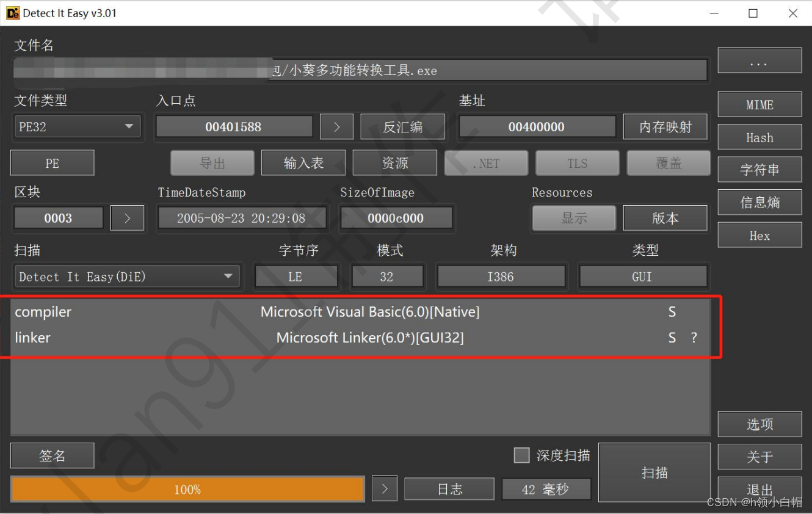Screen dimensions: 812x514
Task: Click the 选项 options button
Action: click(759, 424)
